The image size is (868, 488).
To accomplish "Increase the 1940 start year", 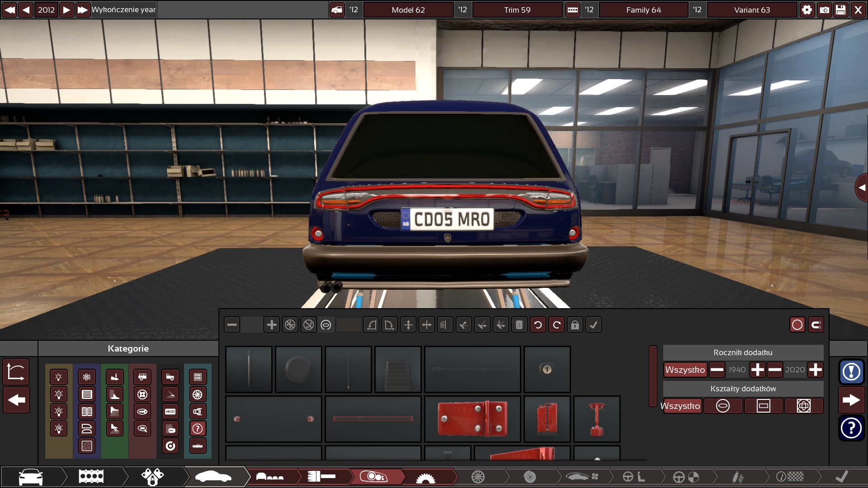I will click(x=757, y=370).
